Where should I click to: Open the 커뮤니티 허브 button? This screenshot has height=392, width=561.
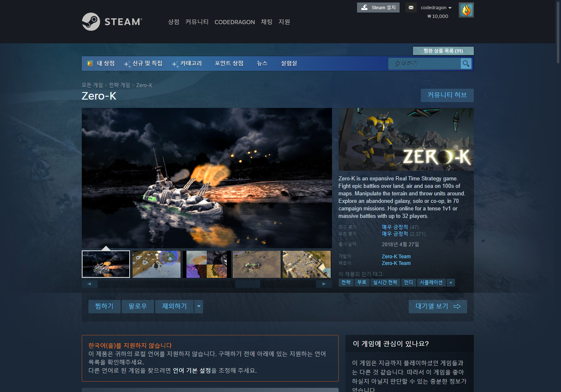pyautogui.click(x=447, y=95)
